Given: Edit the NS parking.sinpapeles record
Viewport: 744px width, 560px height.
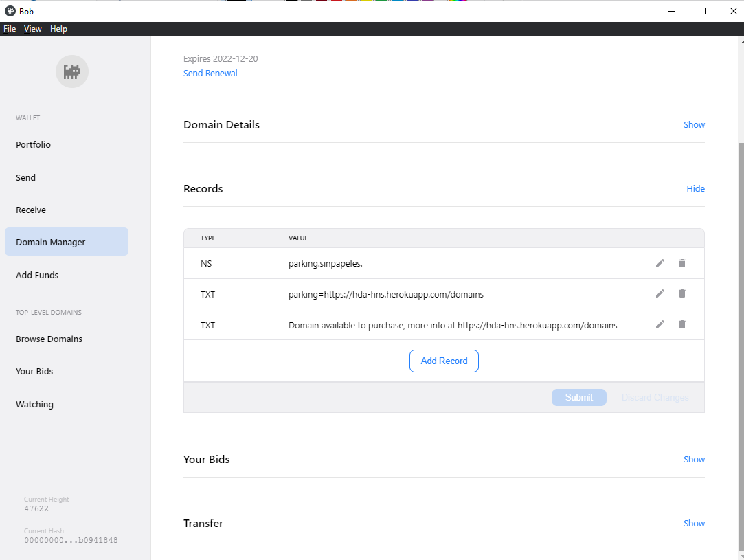Looking at the screenshot, I should [x=660, y=263].
